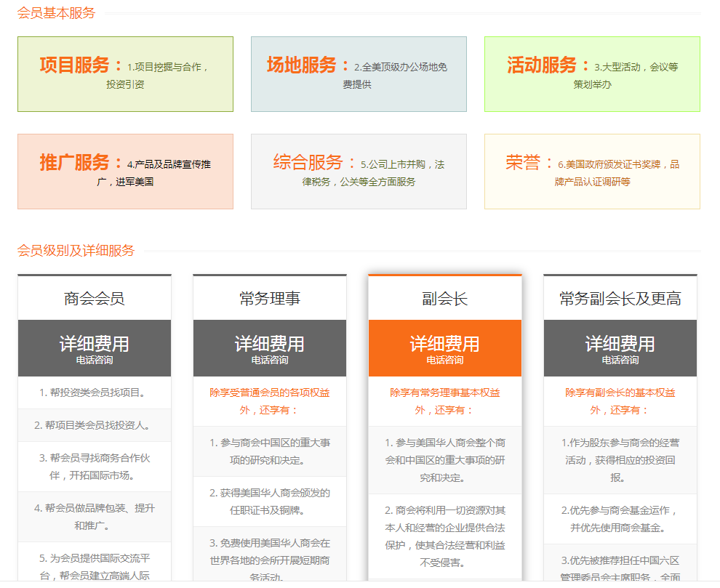This screenshot has height=588, width=720.
Task: Click 除享有副会长的基本权益 intro text
Action: (620, 402)
